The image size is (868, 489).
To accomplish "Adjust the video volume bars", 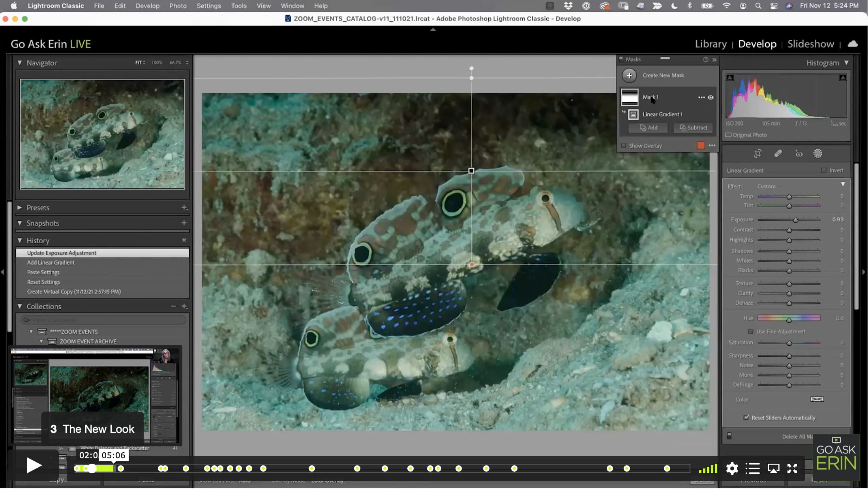I will tap(708, 469).
